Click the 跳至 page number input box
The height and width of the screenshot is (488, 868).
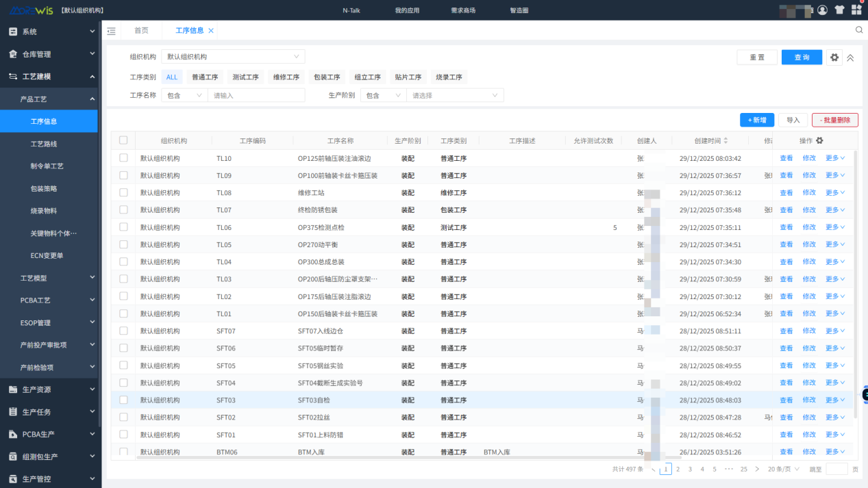pyautogui.click(x=836, y=469)
